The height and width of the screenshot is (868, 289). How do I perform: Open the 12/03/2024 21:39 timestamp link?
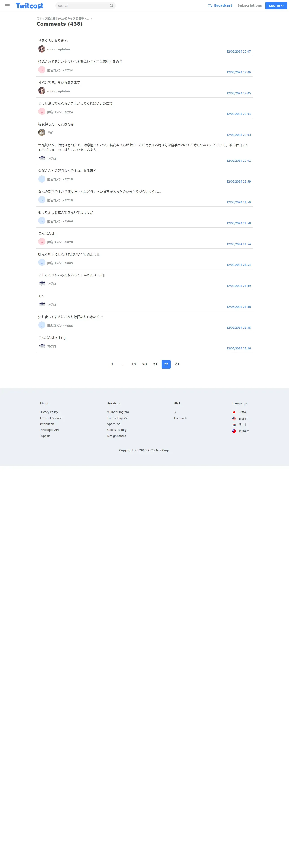[x=239, y=286]
